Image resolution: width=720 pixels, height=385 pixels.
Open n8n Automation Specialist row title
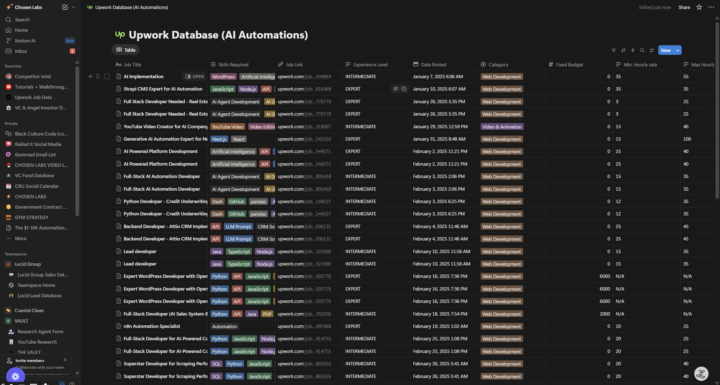click(x=152, y=327)
